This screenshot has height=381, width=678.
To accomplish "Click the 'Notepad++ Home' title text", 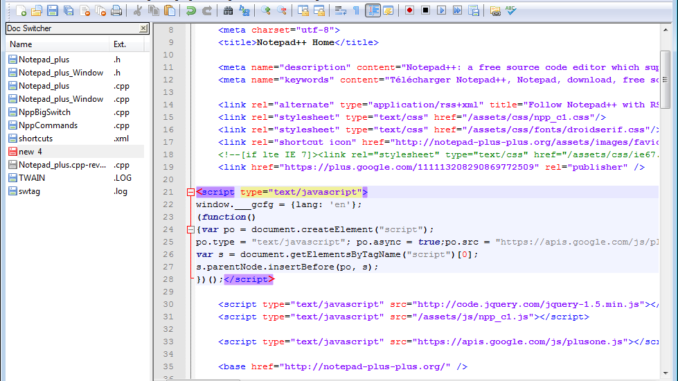I will 295,42.
